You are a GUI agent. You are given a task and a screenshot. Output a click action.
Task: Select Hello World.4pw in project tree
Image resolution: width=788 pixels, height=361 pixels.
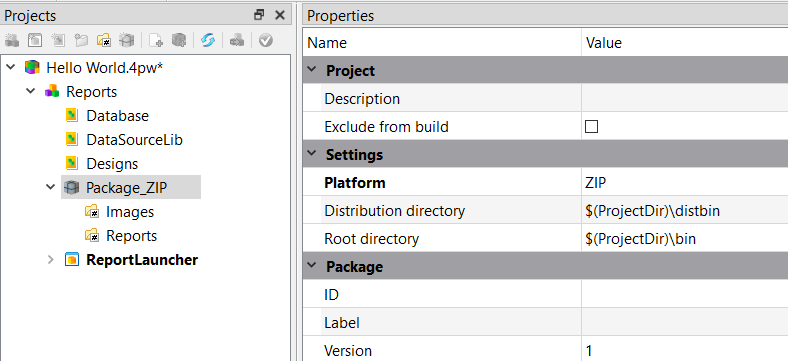pyautogui.click(x=105, y=67)
